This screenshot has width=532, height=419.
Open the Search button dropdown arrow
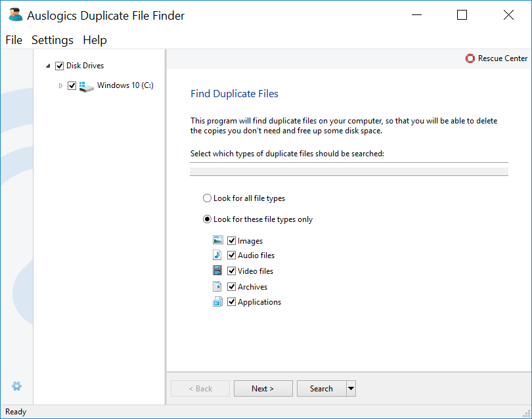pyautogui.click(x=351, y=389)
